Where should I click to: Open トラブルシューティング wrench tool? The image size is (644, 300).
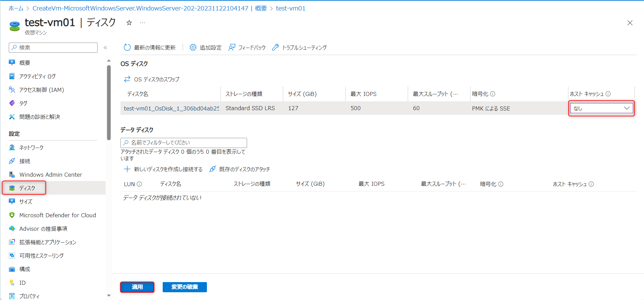pyautogui.click(x=275, y=48)
